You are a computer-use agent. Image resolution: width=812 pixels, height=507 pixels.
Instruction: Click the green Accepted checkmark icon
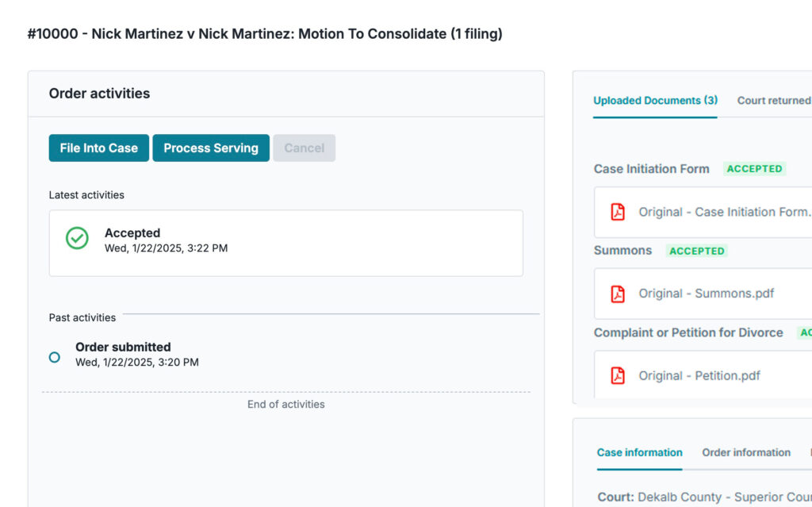coord(77,238)
